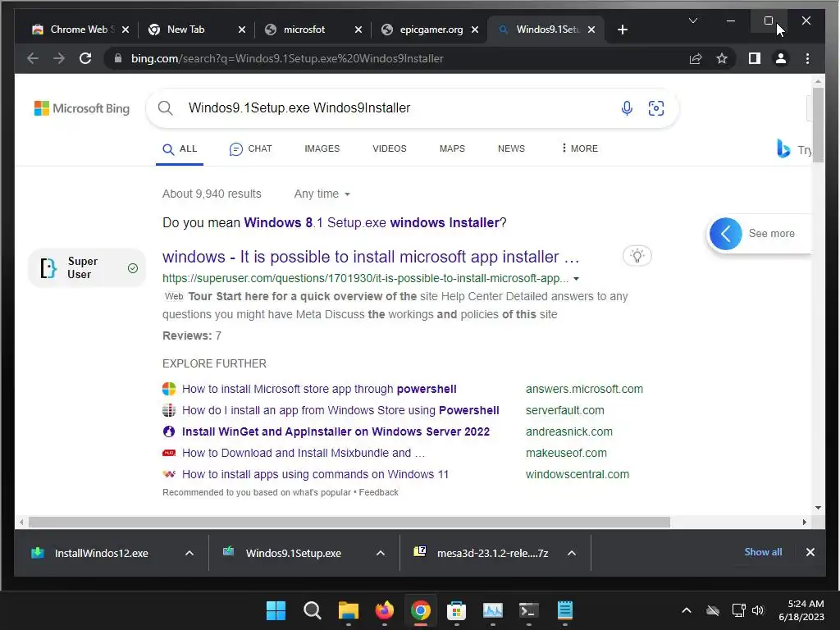The width and height of the screenshot is (840, 630).
Task: Select the MAPS search tab
Action: tap(452, 149)
